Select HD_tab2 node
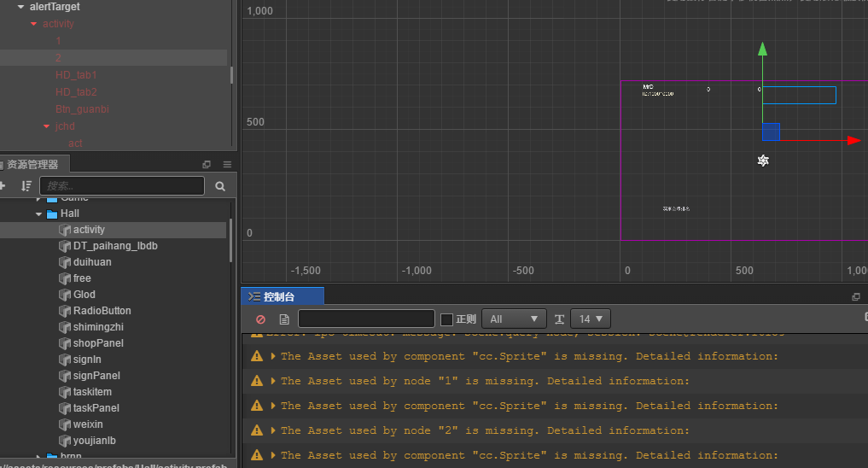 point(76,92)
